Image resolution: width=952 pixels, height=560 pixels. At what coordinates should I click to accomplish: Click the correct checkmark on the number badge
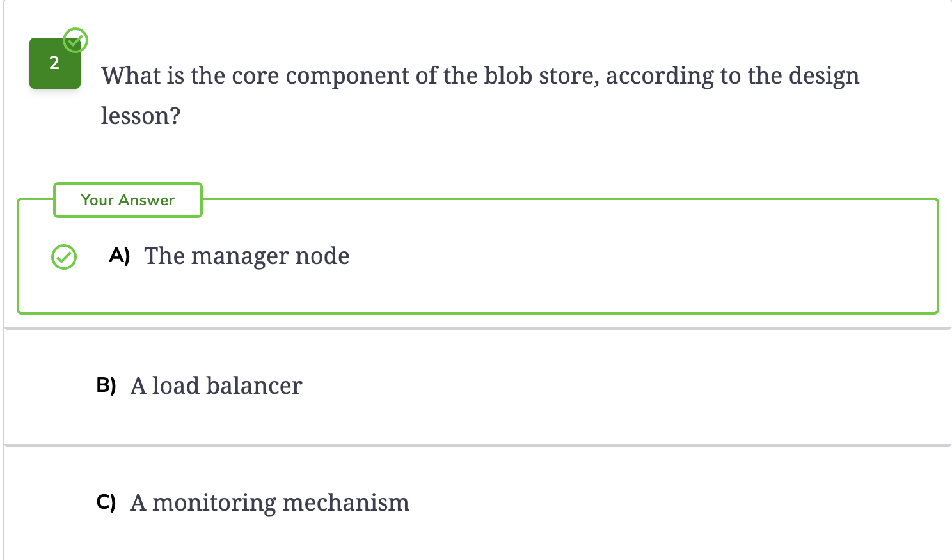pos(75,40)
